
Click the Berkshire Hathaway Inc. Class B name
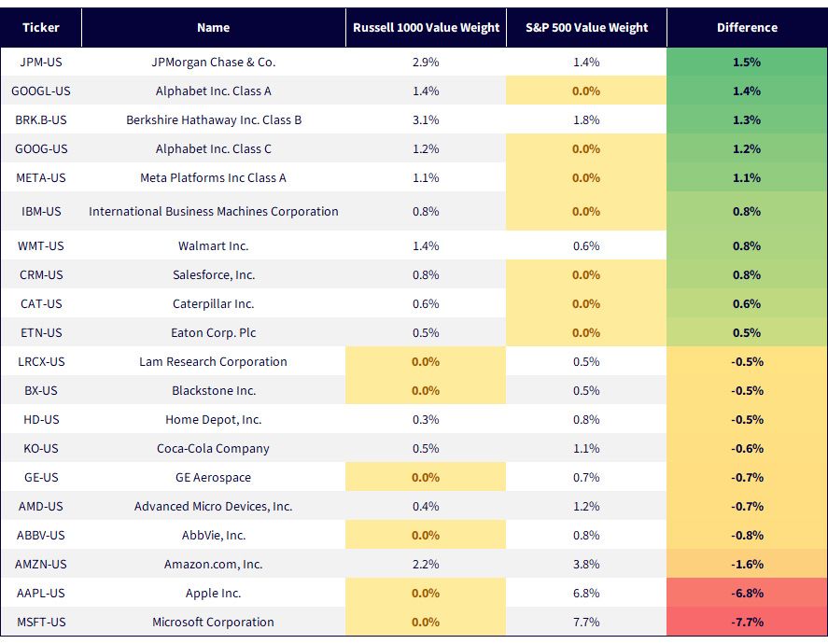coord(214,119)
